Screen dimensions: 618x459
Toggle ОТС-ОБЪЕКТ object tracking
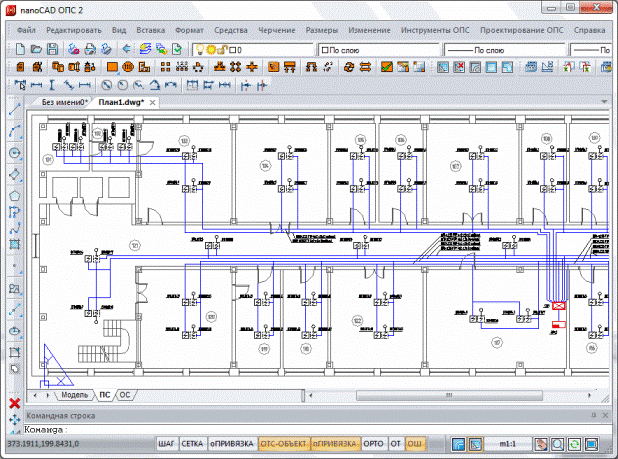pyautogui.click(x=283, y=444)
